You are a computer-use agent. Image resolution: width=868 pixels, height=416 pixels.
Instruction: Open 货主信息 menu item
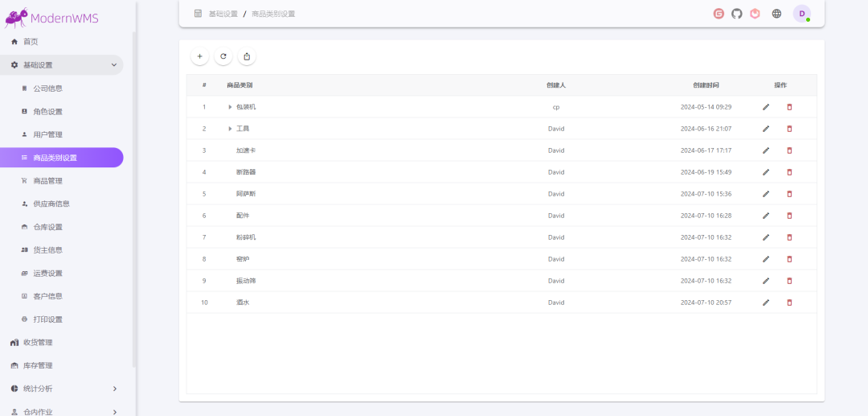pyautogui.click(x=61, y=249)
